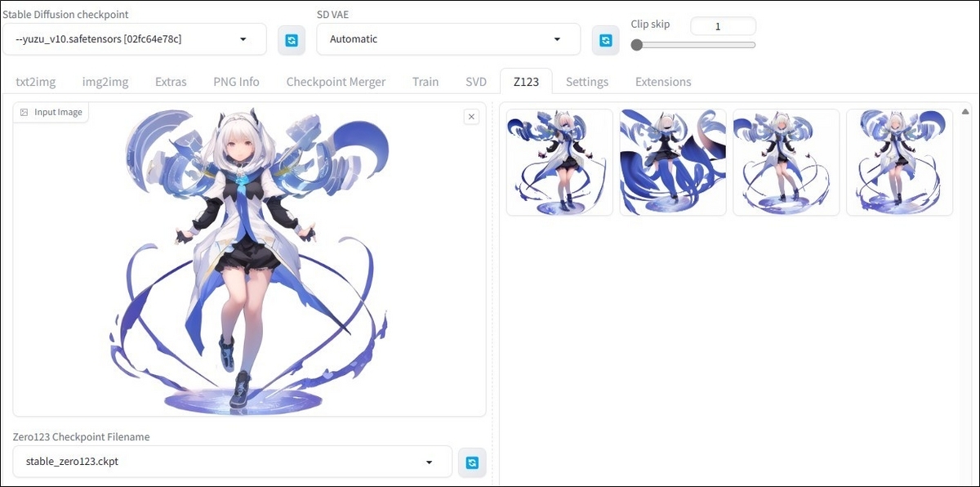Screen dimensions: 980x487
Task: Open the Train tab
Action: (425, 82)
